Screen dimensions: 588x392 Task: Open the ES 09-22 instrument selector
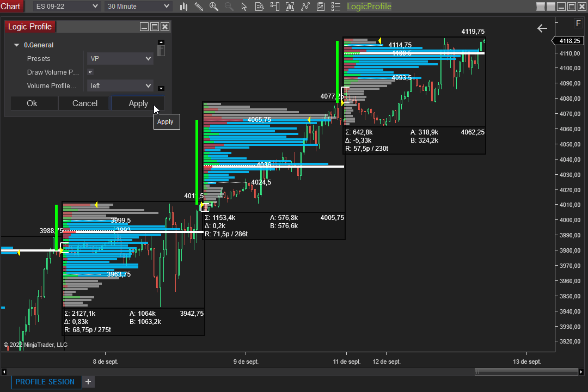66,6
